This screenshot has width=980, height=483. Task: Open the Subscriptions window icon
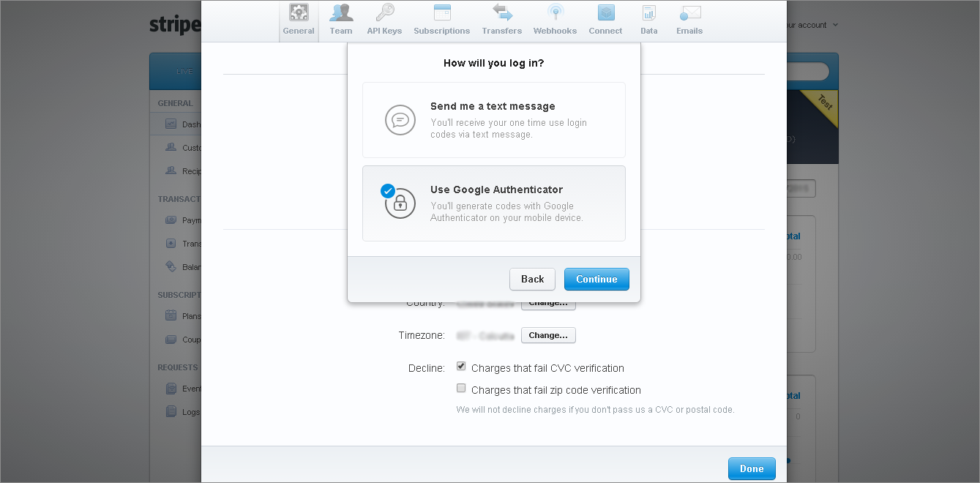tap(441, 12)
